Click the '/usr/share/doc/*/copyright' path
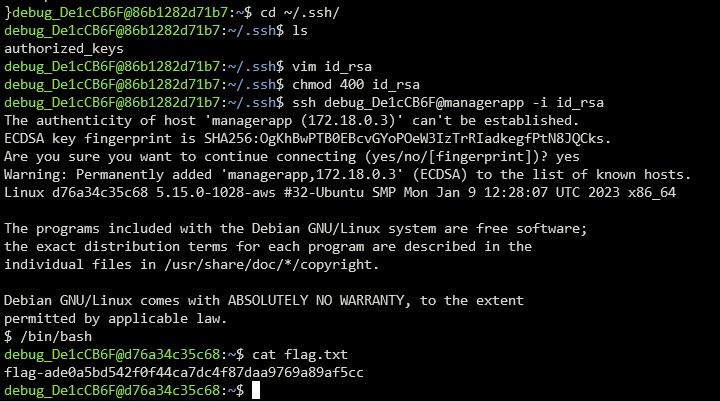This screenshot has width=720, height=401. 268,265
